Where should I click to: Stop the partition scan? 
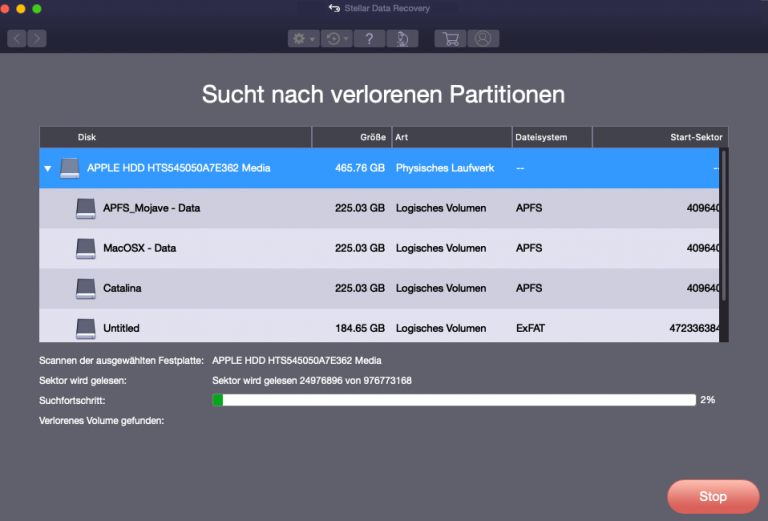click(713, 497)
